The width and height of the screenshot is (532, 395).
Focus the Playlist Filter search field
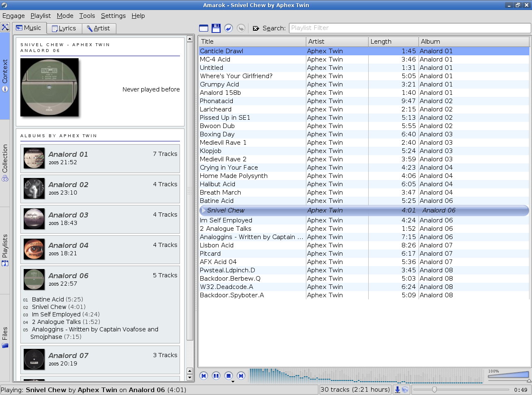pyautogui.click(x=410, y=28)
